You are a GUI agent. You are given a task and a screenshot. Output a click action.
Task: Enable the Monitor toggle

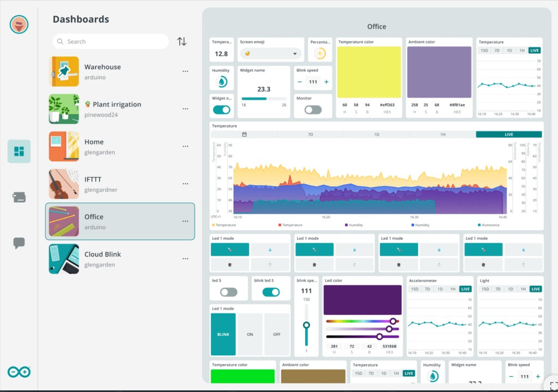pyautogui.click(x=312, y=110)
